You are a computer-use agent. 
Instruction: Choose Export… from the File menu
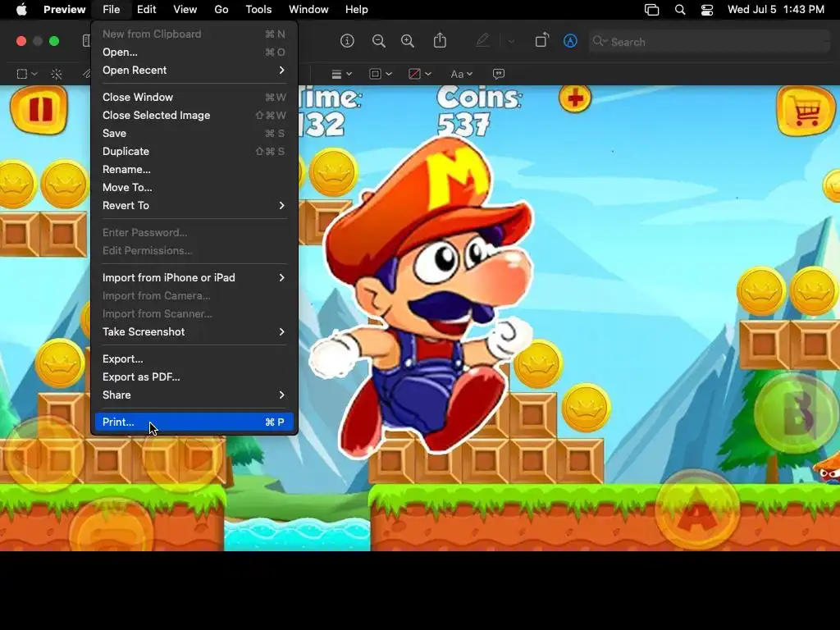pos(194,359)
